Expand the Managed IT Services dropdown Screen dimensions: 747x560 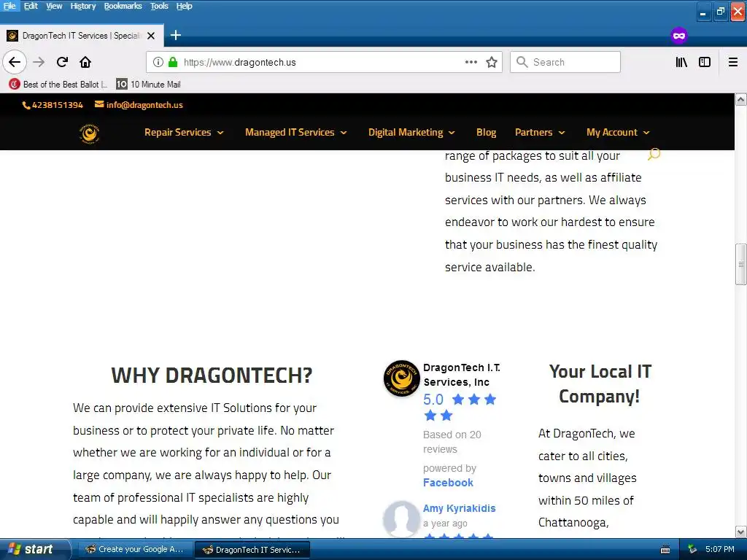coord(296,133)
